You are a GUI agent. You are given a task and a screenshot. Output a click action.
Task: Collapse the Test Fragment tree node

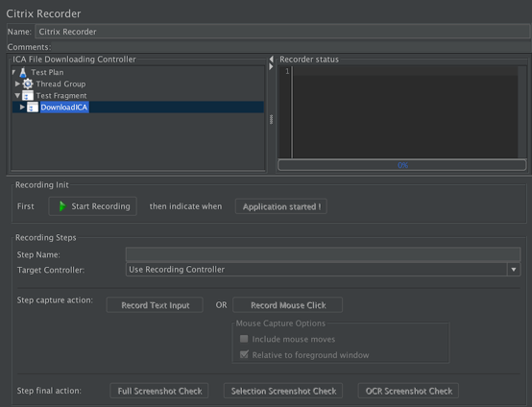coord(17,96)
